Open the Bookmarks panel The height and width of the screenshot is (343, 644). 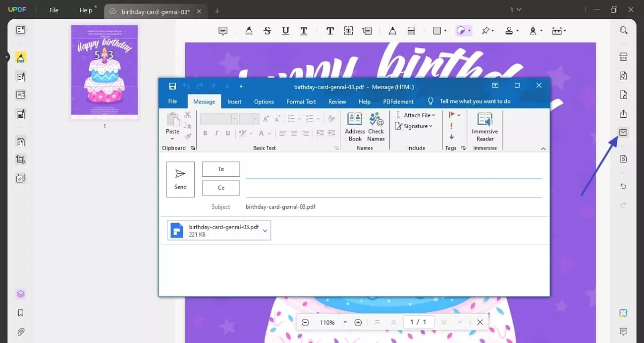(x=20, y=313)
